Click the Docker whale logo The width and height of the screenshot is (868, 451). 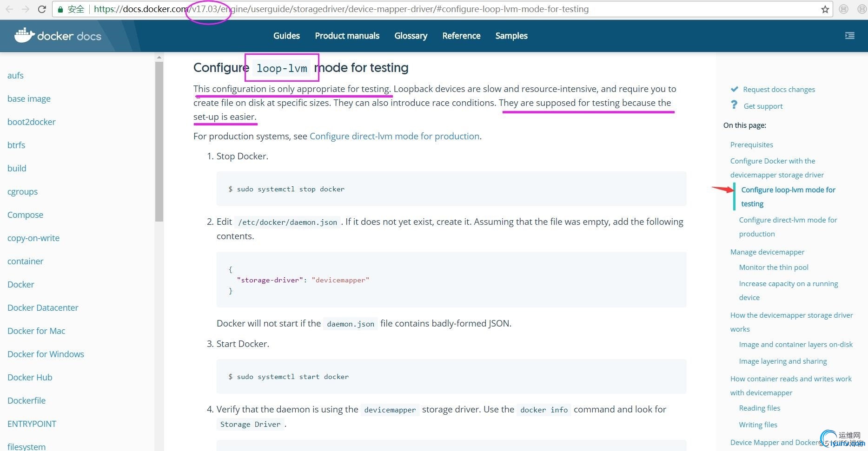pos(25,35)
